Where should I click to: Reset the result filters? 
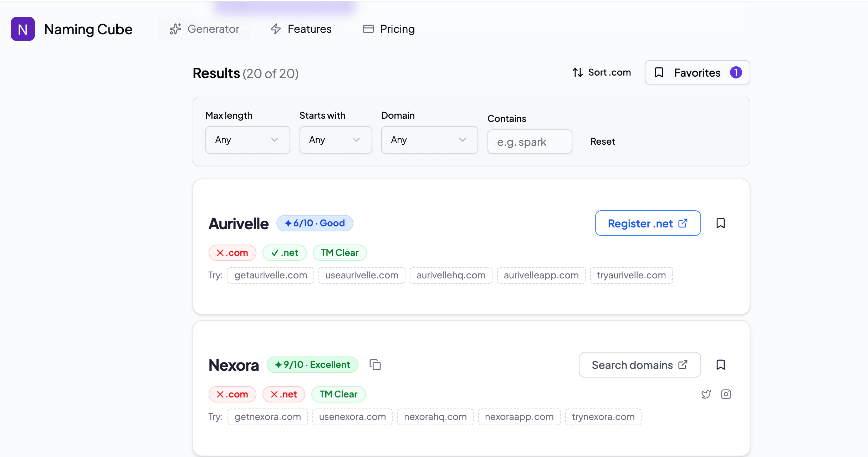coord(603,142)
